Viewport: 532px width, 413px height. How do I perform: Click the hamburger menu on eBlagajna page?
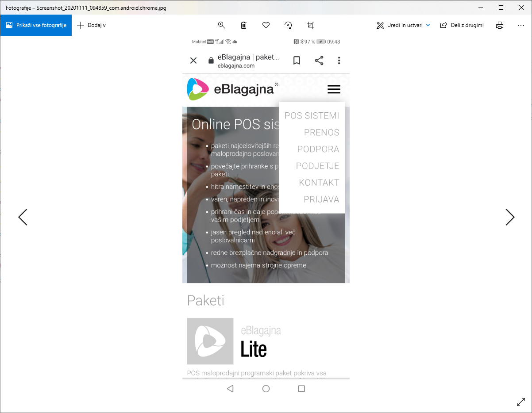click(x=334, y=89)
